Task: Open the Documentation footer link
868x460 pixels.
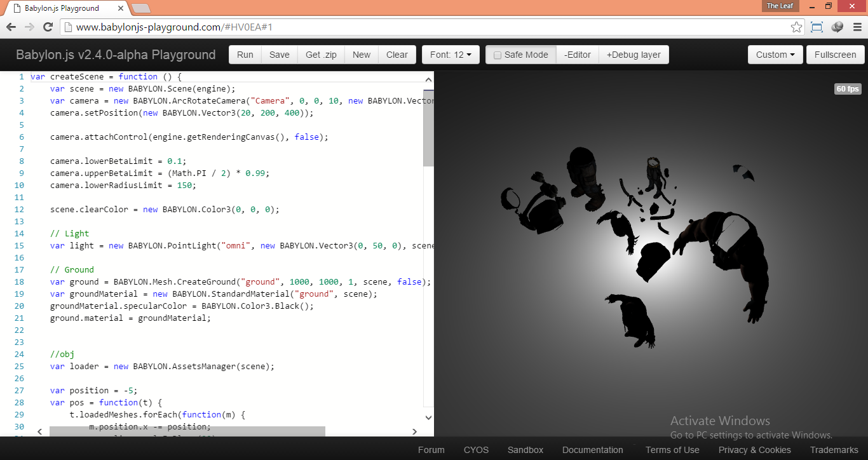Action: pos(592,450)
